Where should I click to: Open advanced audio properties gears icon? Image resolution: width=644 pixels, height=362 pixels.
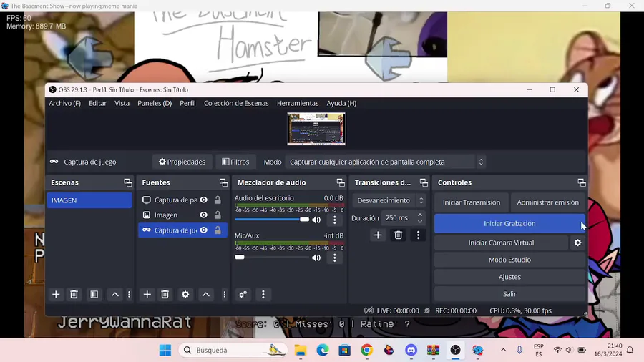click(243, 294)
